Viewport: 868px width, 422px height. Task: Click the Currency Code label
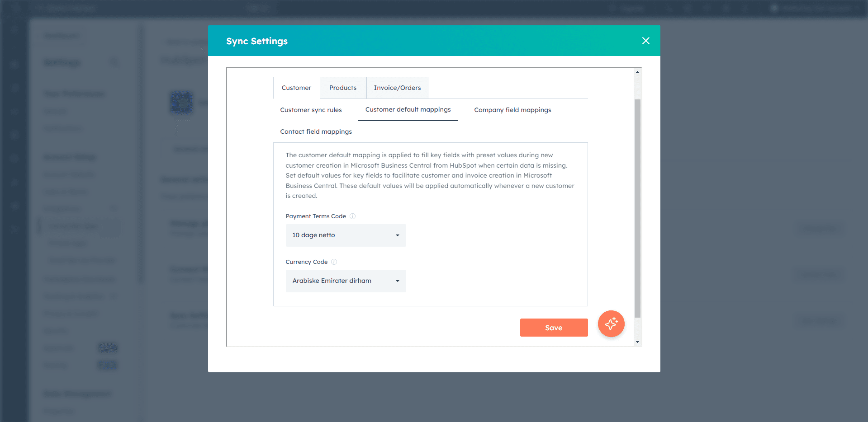point(306,262)
